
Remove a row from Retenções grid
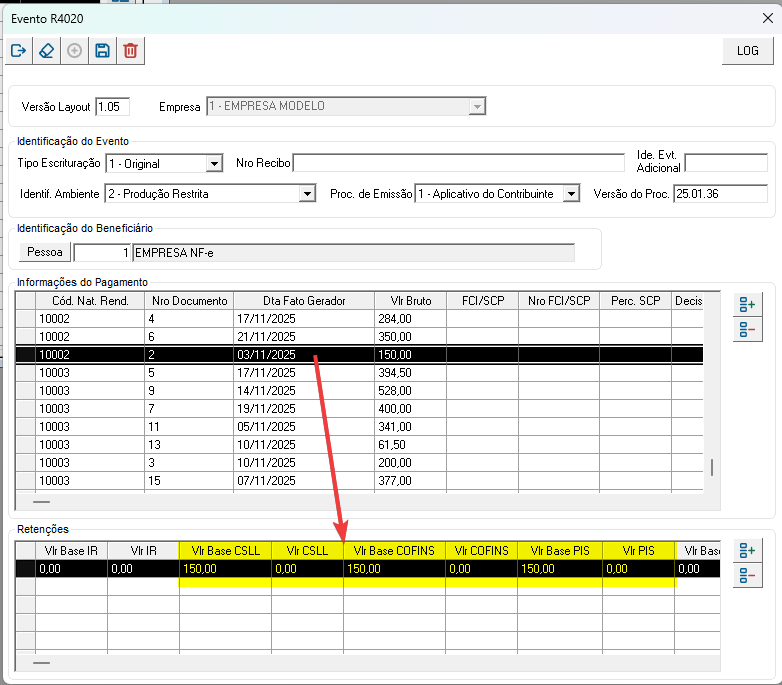tap(747, 576)
